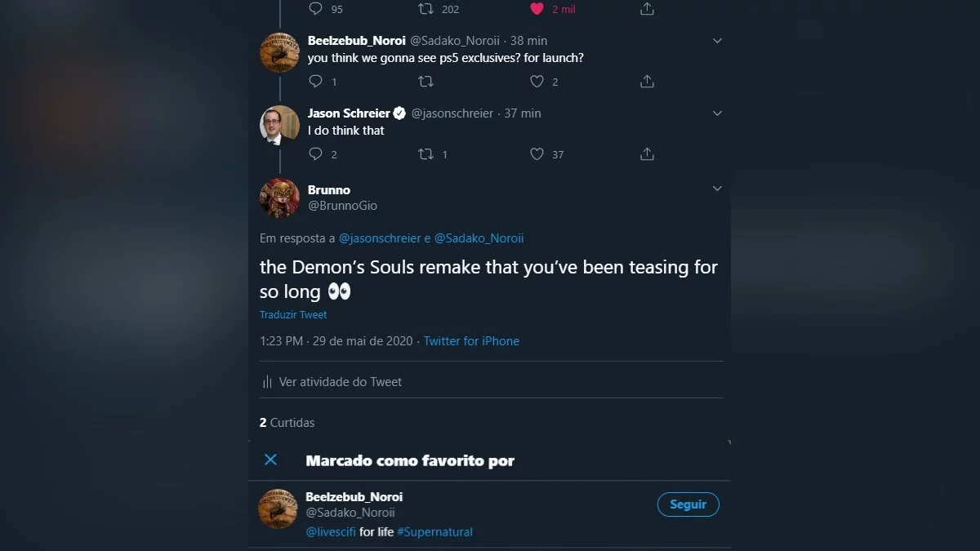
Task: Open the #Supernatural hashtag in bio
Action: point(434,532)
